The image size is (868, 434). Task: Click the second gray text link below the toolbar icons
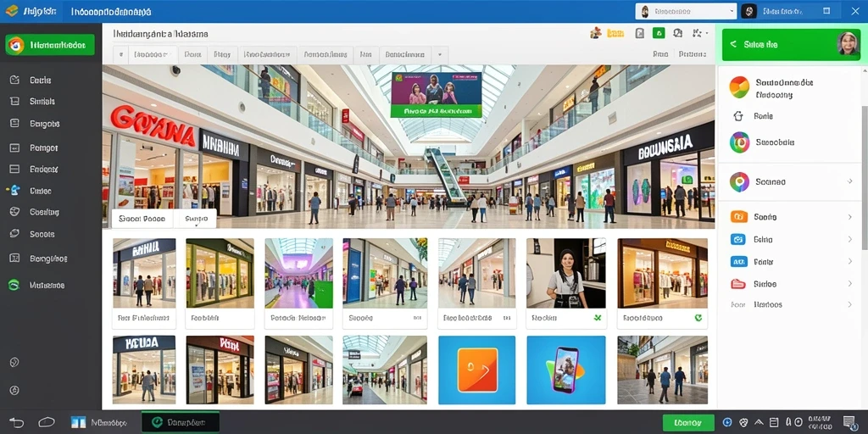(693, 54)
